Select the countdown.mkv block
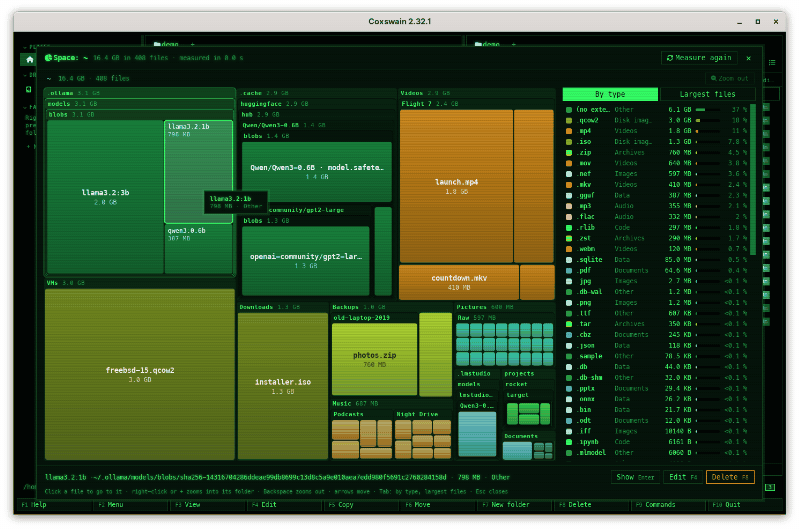The image size is (800, 530). click(459, 282)
